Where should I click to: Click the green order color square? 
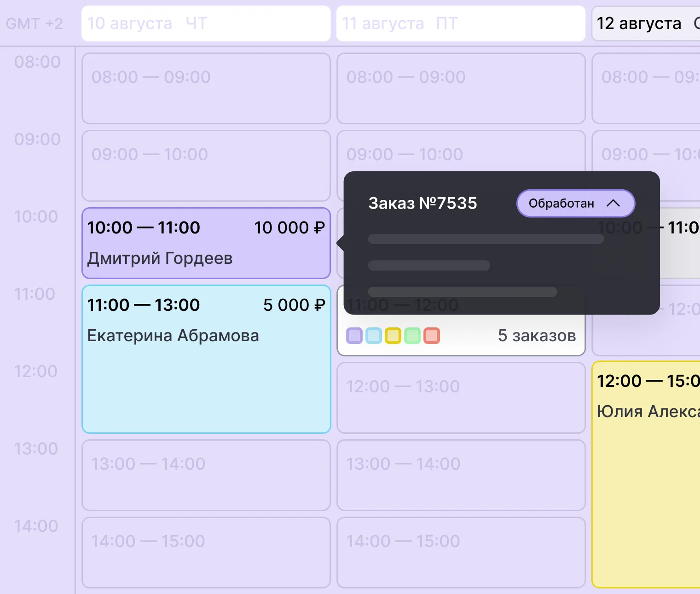(x=412, y=336)
